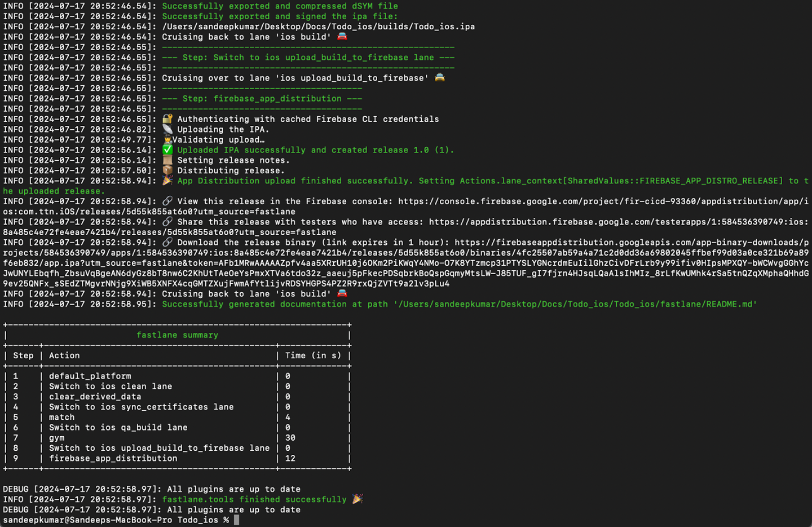Click the 'Time (in s)' column header
This screenshot has height=527, width=812.
click(x=313, y=355)
